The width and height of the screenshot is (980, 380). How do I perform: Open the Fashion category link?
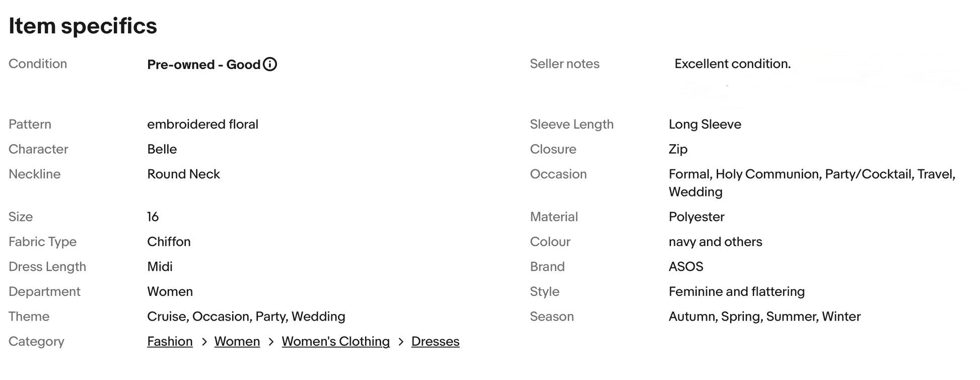(x=170, y=341)
